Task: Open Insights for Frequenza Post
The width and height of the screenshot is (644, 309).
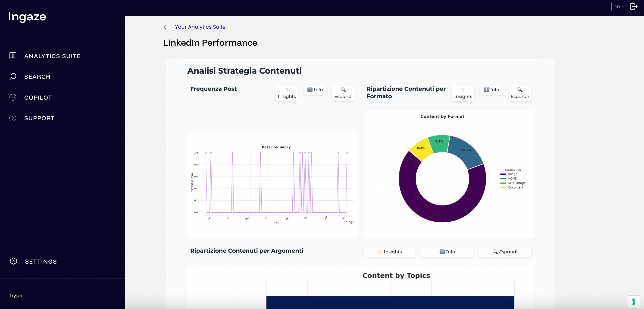Action: (286, 93)
